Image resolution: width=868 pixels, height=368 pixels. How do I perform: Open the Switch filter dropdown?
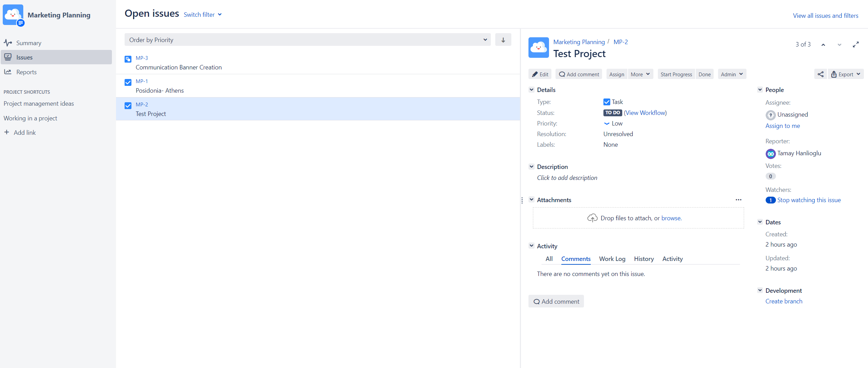[x=203, y=15]
